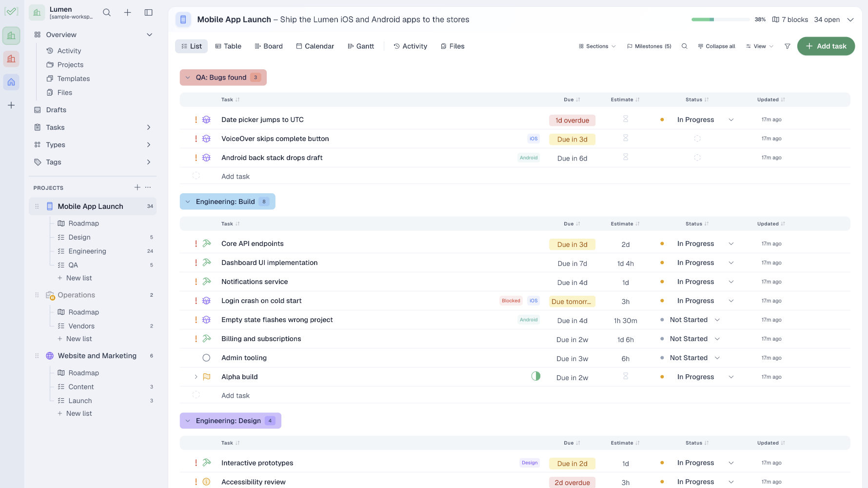
Task: Open status dropdown for Billing and subscriptions
Action: [717, 339]
